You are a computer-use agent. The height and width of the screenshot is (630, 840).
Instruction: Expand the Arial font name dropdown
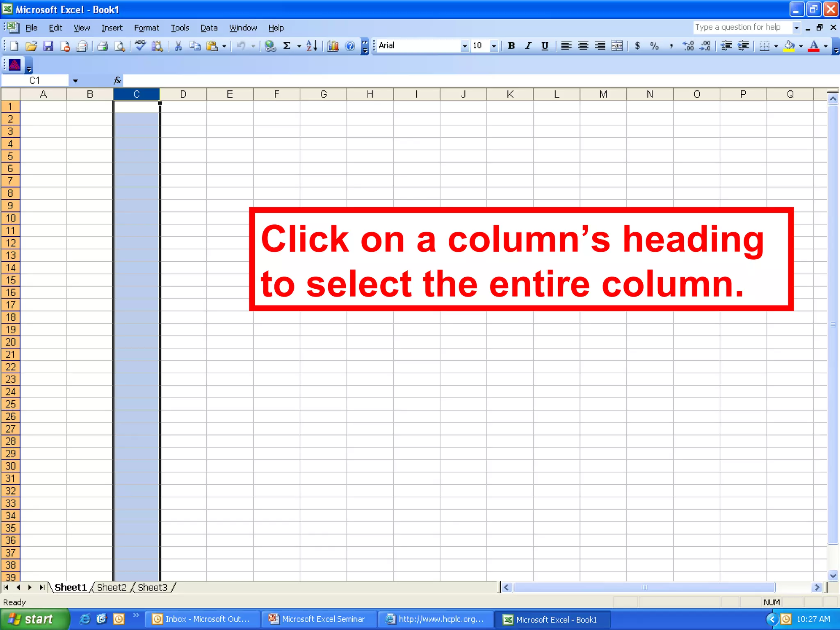[464, 46]
